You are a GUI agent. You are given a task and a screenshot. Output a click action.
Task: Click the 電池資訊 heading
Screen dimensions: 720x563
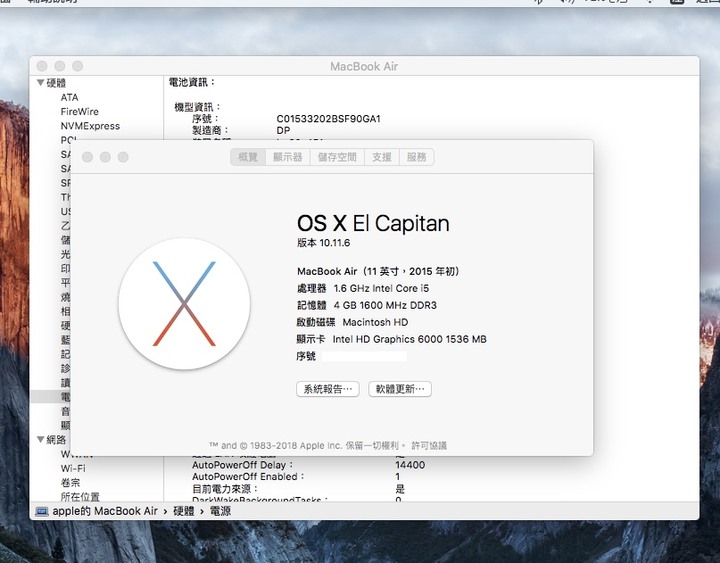[191, 82]
